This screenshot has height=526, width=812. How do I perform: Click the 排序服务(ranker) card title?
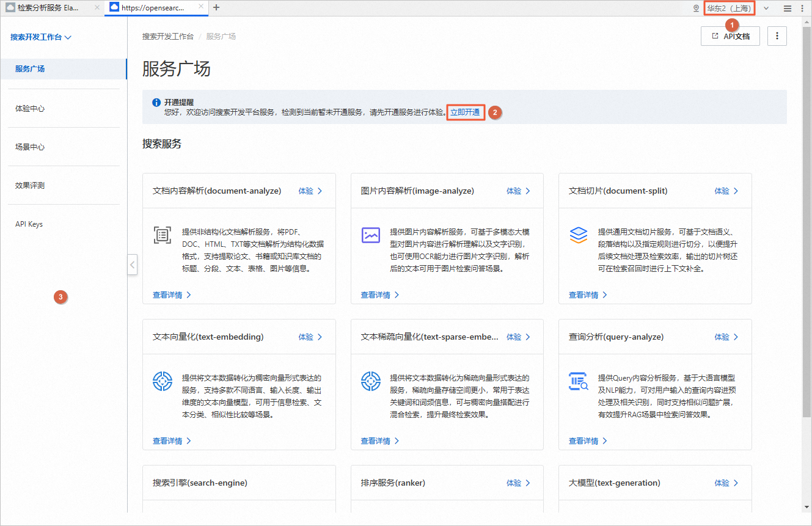(393, 483)
